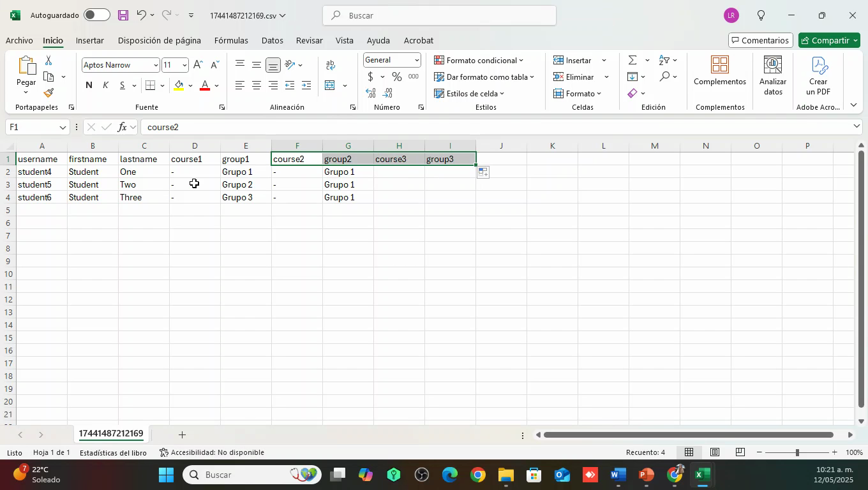Click the Undo arrow icon
This screenshot has width=868, height=490.
click(x=142, y=15)
